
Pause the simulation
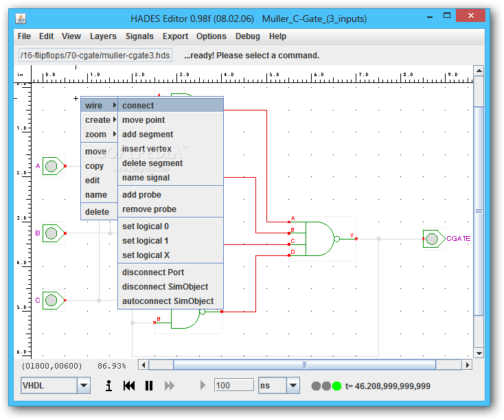[x=149, y=386]
